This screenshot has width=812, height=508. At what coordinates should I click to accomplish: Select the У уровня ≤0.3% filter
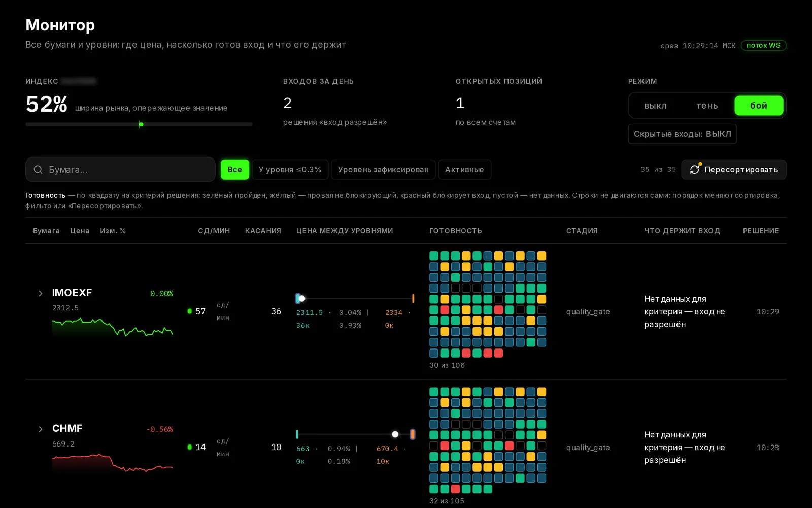(x=290, y=170)
